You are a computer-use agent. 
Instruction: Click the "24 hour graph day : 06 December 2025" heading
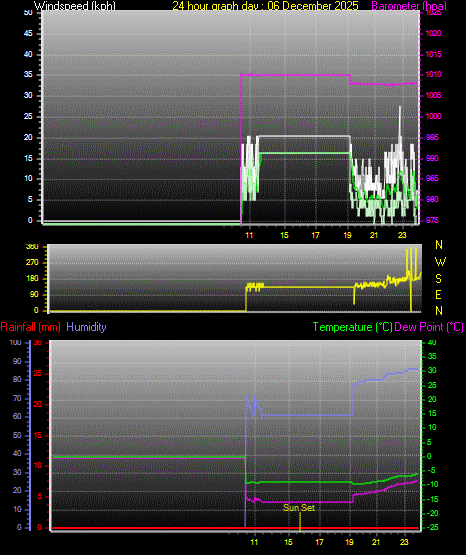click(265, 6)
